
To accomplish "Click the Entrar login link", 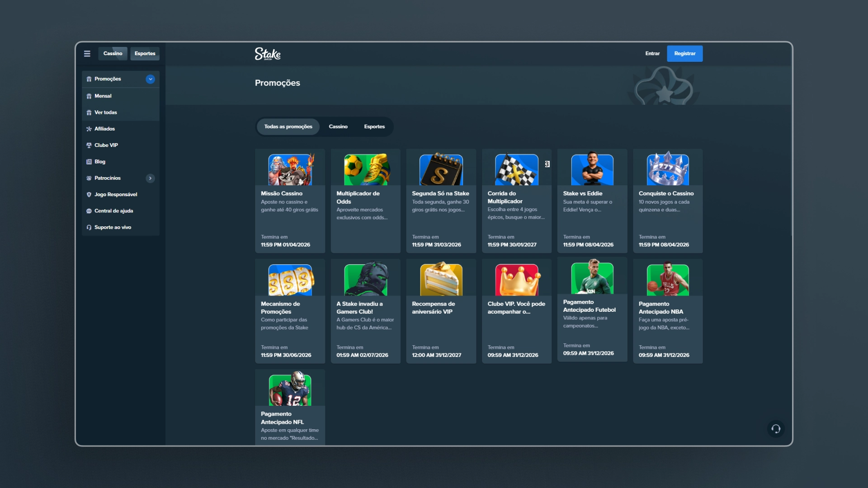I will (x=652, y=53).
